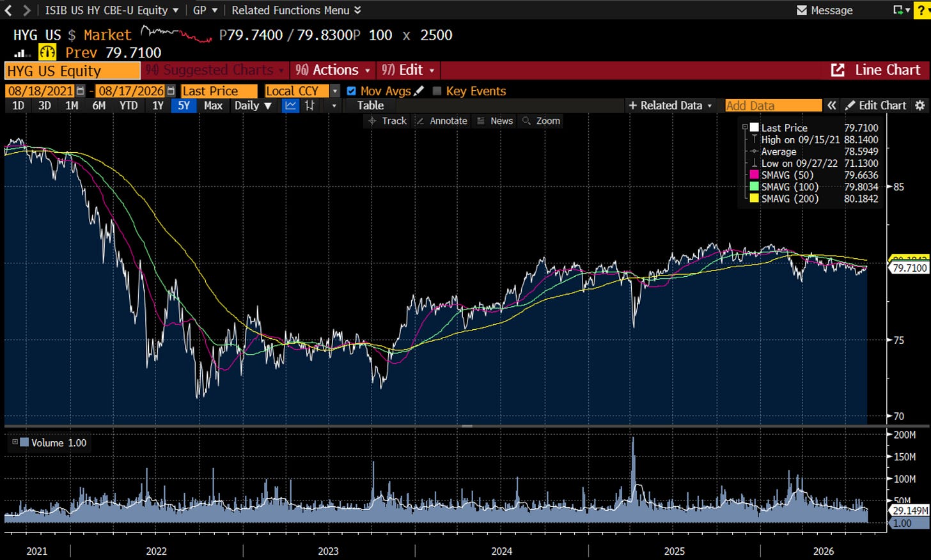Select the 1D time range
This screenshot has width=931, height=560.
(x=18, y=105)
